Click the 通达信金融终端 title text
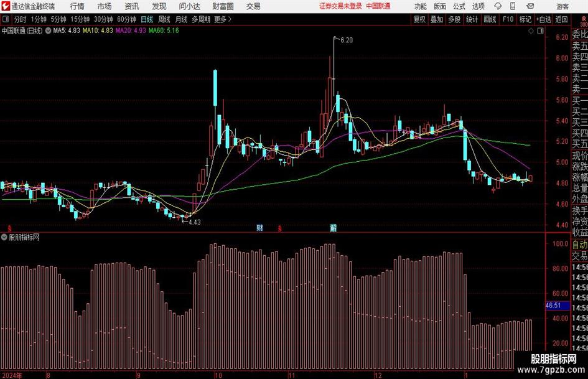The height and width of the screenshot is (379, 588). coord(33,6)
